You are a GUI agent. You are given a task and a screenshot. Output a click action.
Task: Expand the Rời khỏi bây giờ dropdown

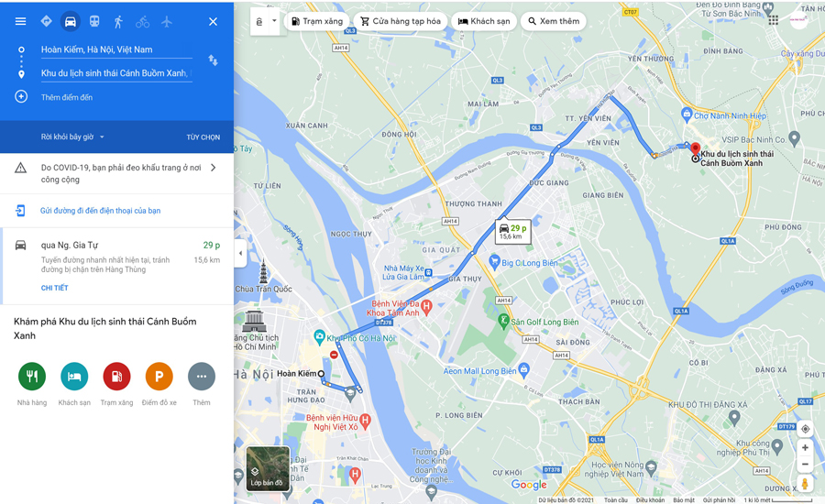(72, 137)
